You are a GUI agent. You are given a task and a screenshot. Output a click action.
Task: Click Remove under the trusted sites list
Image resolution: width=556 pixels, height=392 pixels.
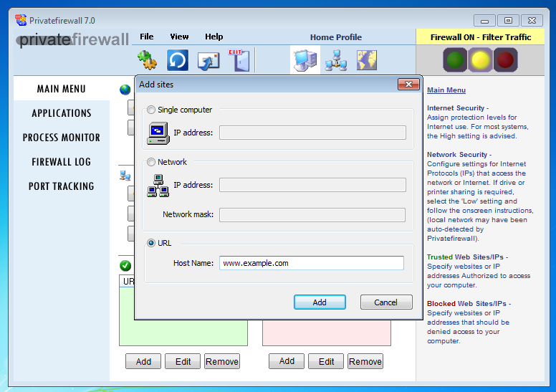[x=222, y=361]
